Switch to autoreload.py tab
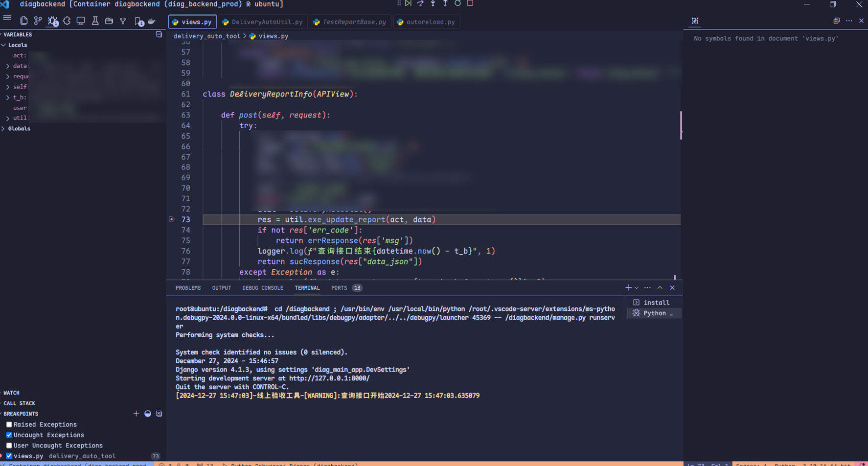868x466 pixels. click(426, 22)
